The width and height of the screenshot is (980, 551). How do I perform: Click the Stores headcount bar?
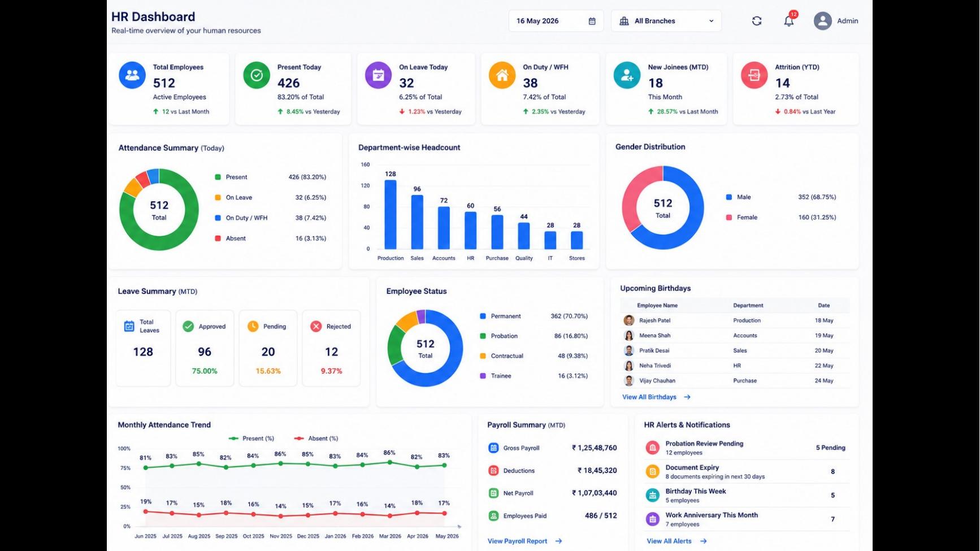pyautogui.click(x=576, y=240)
